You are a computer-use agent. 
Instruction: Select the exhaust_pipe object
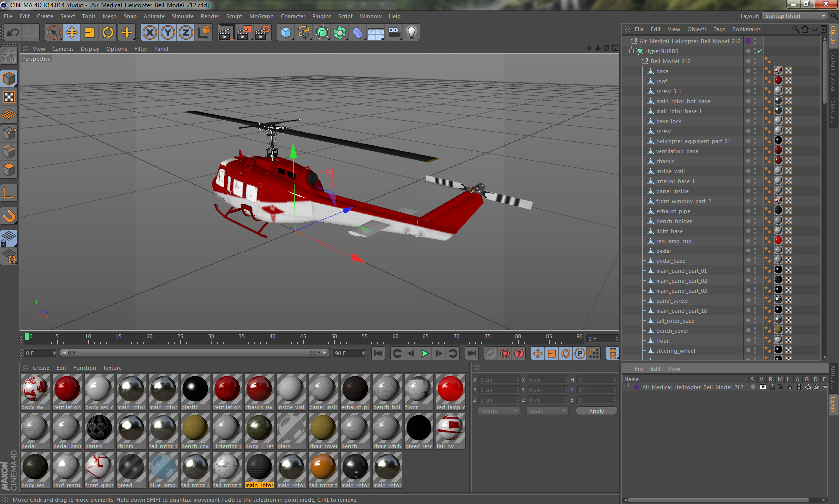point(673,211)
